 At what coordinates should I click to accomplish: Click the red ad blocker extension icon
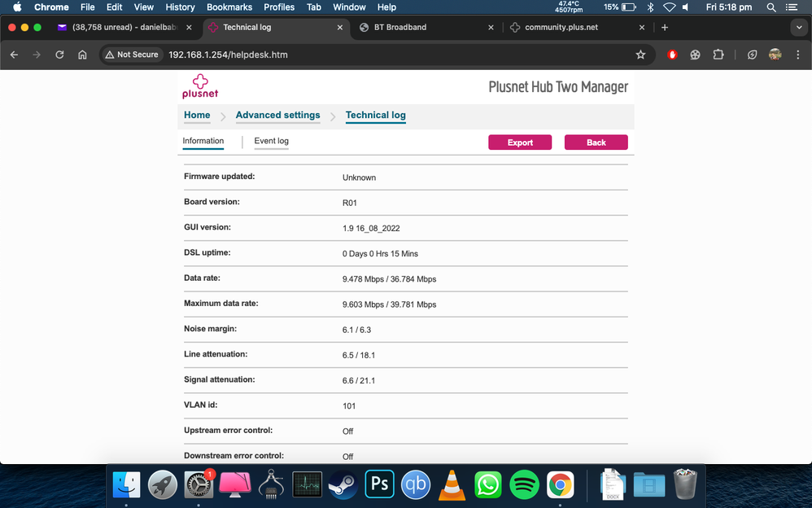coord(672,55)
